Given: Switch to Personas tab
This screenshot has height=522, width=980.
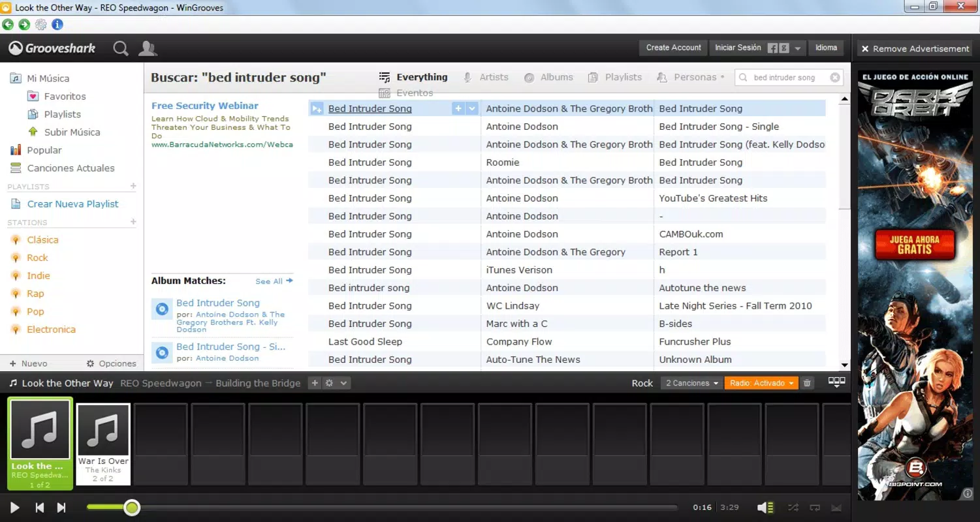Looking at the screenshot, I should pos(691,77).
